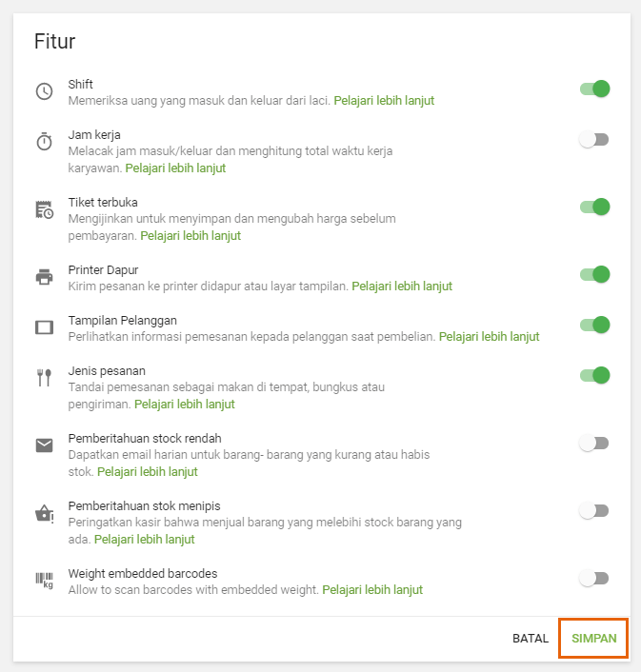Viewport: 641px width, 672px height.
Task: Click the Shift clock icon
Action: pos(44,91)
